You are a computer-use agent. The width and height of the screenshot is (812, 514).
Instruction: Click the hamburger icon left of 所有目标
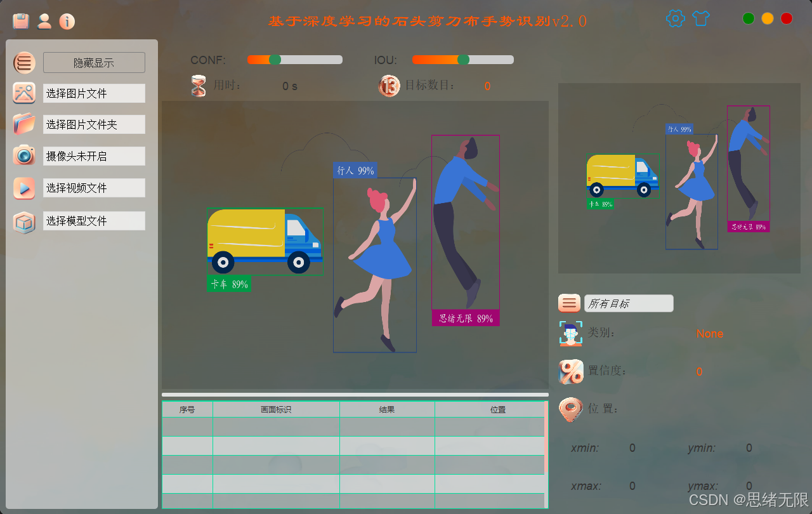click(x=569, y=303)
